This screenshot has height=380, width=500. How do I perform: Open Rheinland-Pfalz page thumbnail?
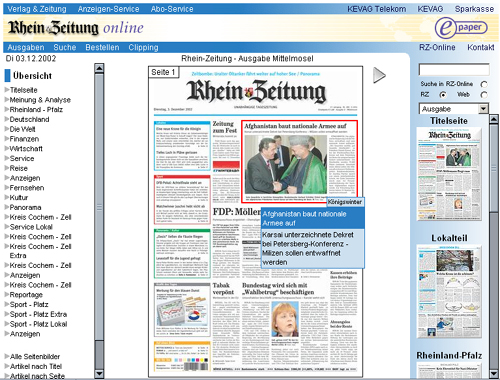[449, 370]
